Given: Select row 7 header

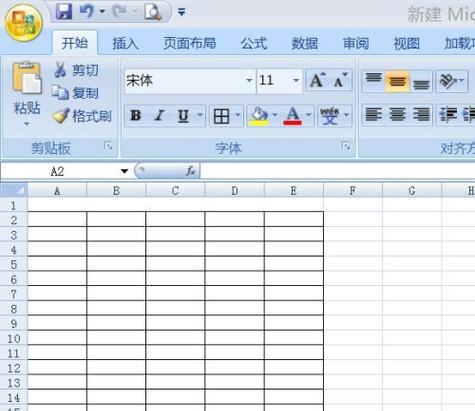Looking at the screenshot, I should tap(13, 294).
